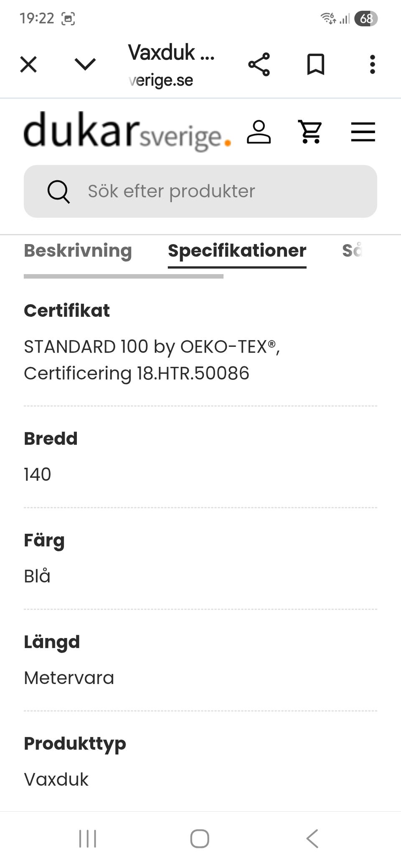Image resolution: width=401 pixels, height=868 pixels.
Task: Open the partially visible third tab
Action: [352, 251]
